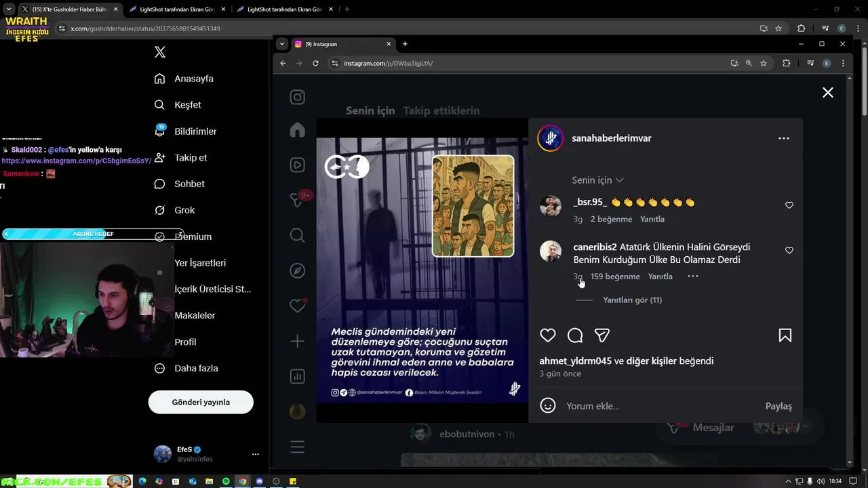Like the Instagram post with heart icon
Image resolution: width=868 pixels, height=488 pixels.
pyautogui.click(x=548, y=335)
